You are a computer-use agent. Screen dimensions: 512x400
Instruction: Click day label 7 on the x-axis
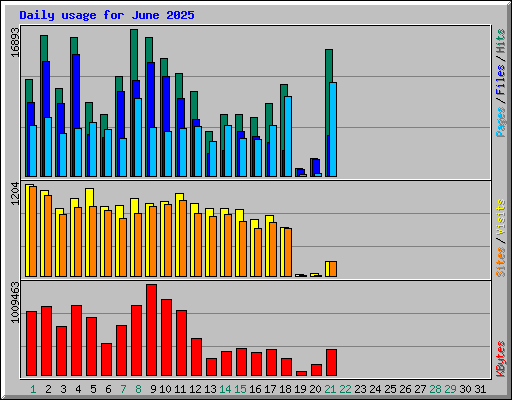click(123, 389)
